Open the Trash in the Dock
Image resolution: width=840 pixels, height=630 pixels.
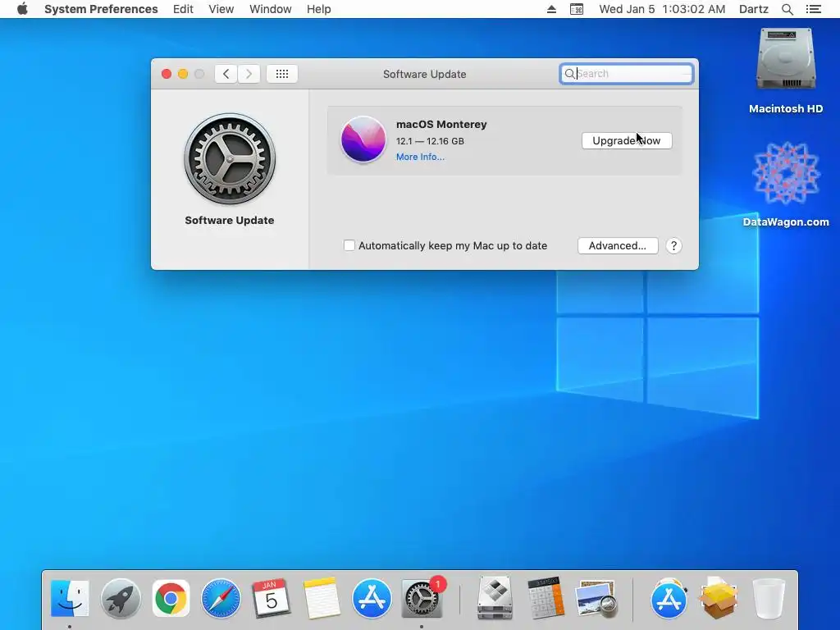tap(769, 598)
